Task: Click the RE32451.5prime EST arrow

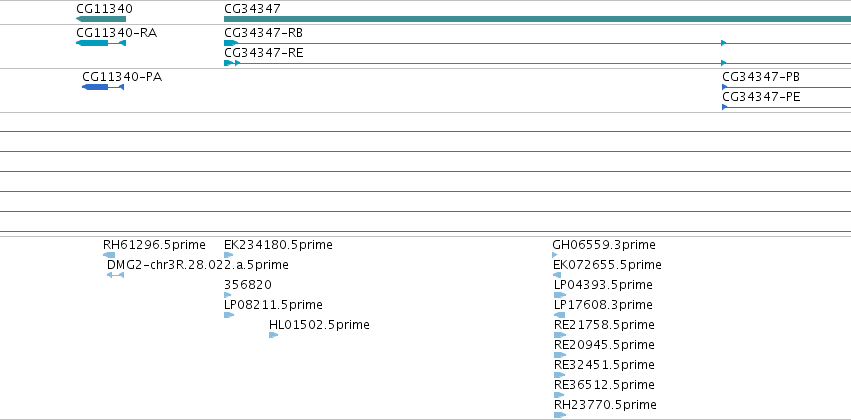Action: click(x=560, y=375)
